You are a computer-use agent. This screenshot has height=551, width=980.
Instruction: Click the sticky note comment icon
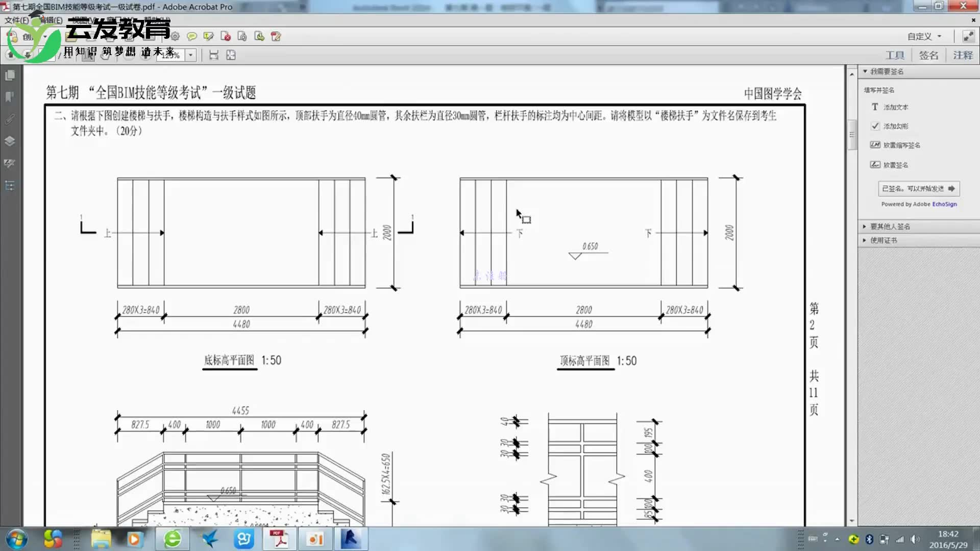(x=192, y=36)
